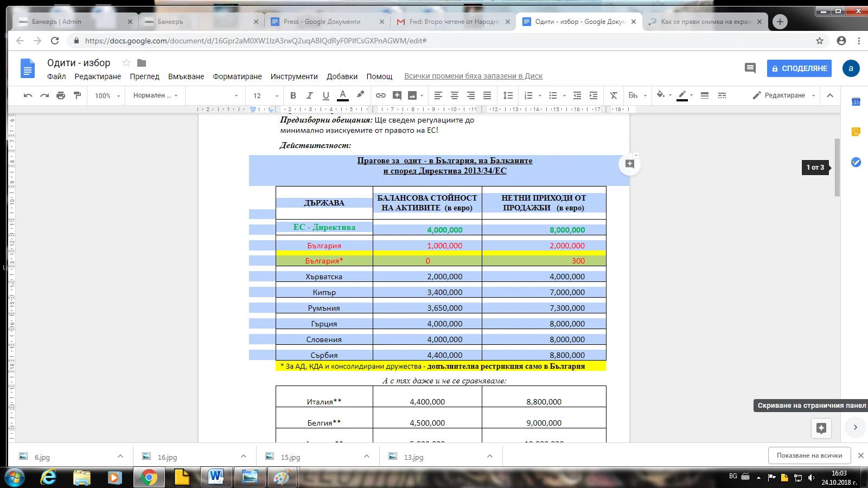This screenshot has height=488, width=868.
Task: Add a comment from the toolbar
Action: click(397, 95)
